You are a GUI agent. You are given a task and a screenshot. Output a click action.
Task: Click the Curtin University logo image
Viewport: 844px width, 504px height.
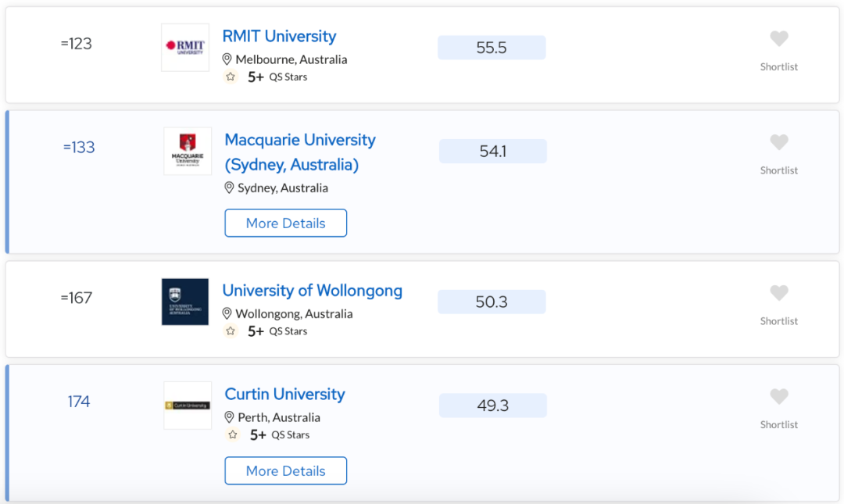click(x=188, y=406)
